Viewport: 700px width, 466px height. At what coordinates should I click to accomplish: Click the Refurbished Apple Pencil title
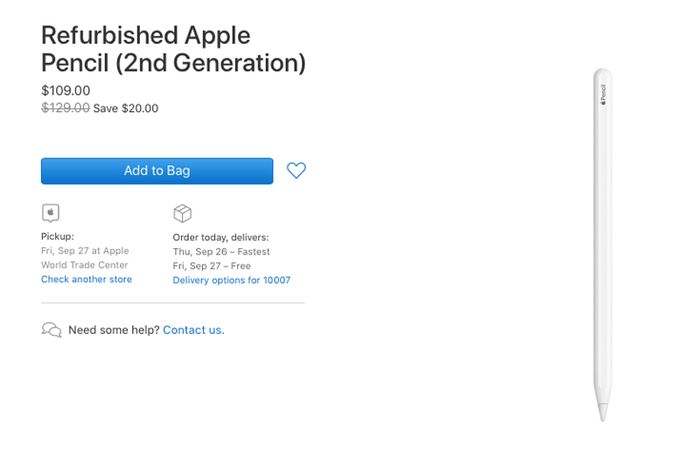tap(173, 49)
